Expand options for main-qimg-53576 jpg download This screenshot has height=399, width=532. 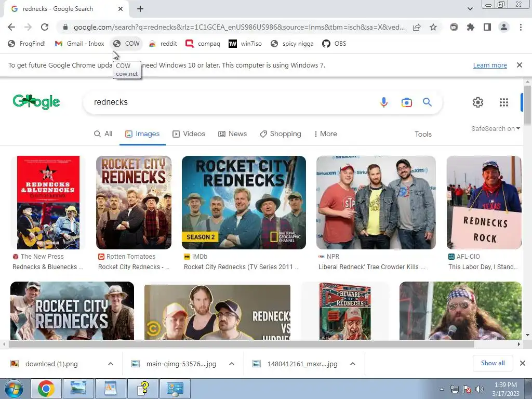tap(232, 364)
